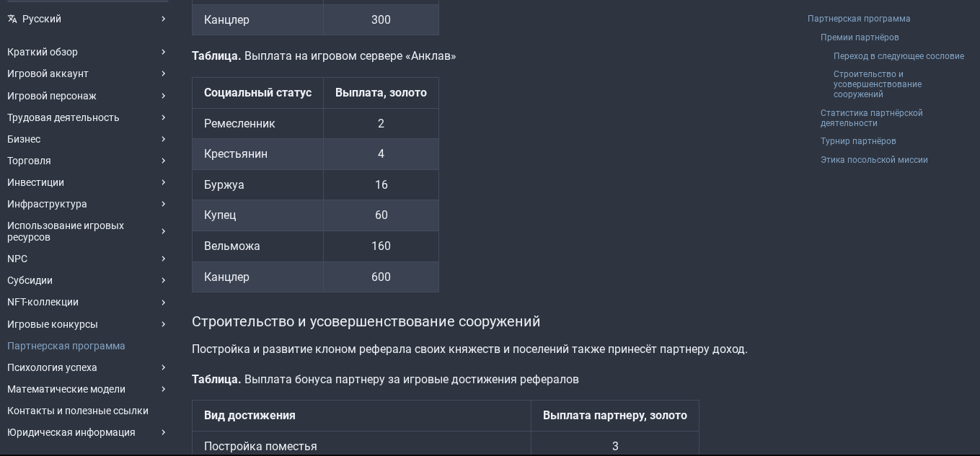This screenshot has width=980, height=456.
Task: Expand the Краткий обзор section chevron
Action: click(164, 52)
